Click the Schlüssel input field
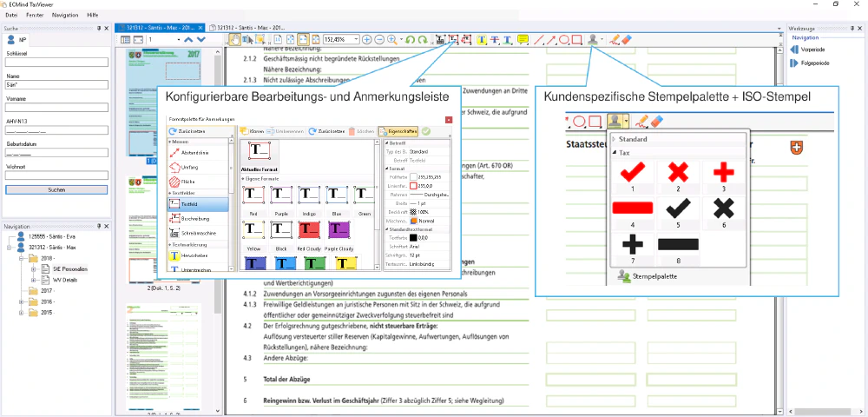Viewport: 868px width, 417px height. pos(56,62)
